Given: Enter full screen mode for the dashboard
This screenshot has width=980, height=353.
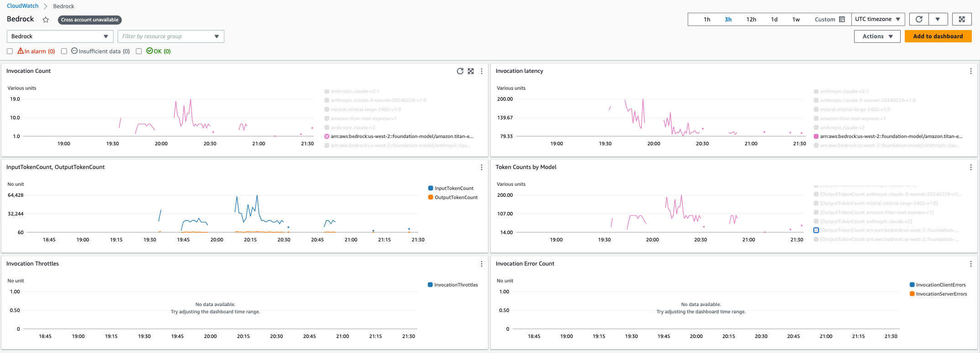Looking at the screenshot, I should tap(962, 19).
